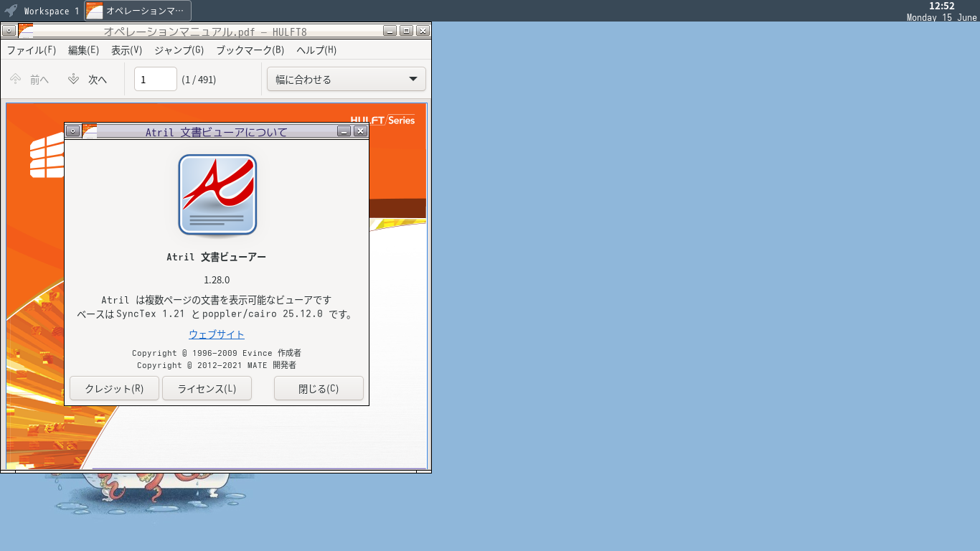The height and width of the screenshot is (551, 980).
Task: Select the オペレーションマ… taskbar window button
Action: pos(138,11)
